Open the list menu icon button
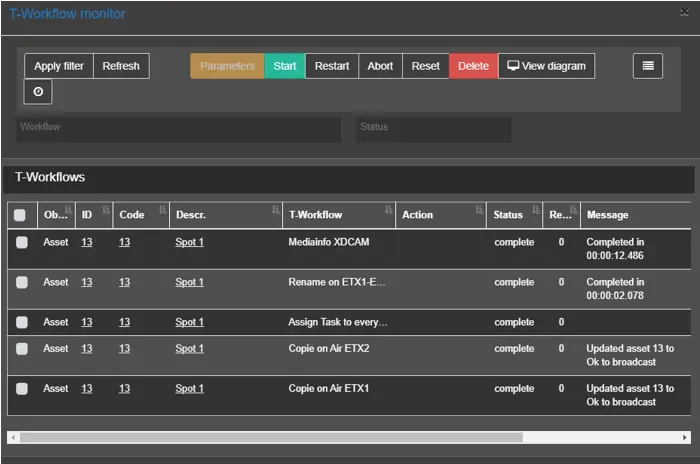Image resolution: width=700 pixels, height=464 pixels. (x=648, y=66)
